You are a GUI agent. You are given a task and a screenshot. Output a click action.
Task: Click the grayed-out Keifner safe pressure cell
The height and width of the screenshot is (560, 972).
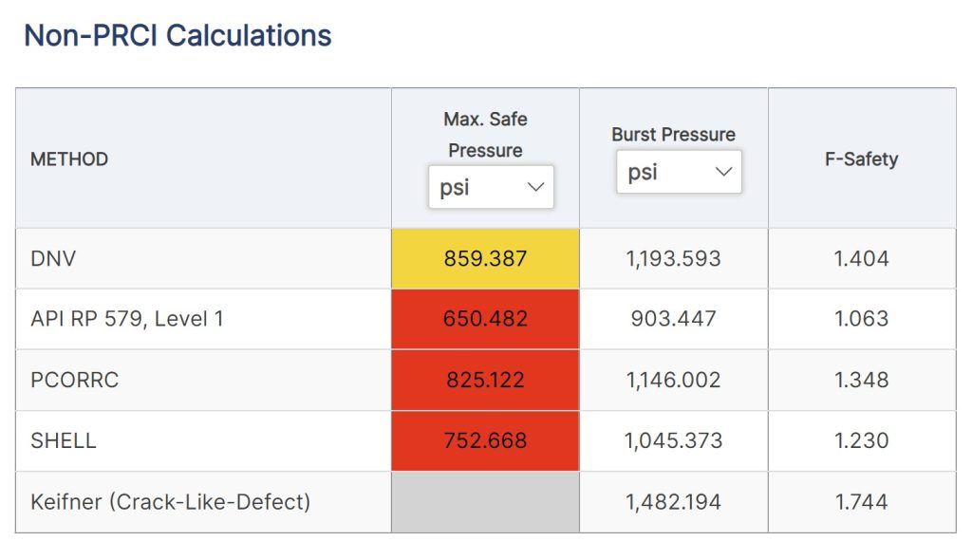tap(484, 501)
